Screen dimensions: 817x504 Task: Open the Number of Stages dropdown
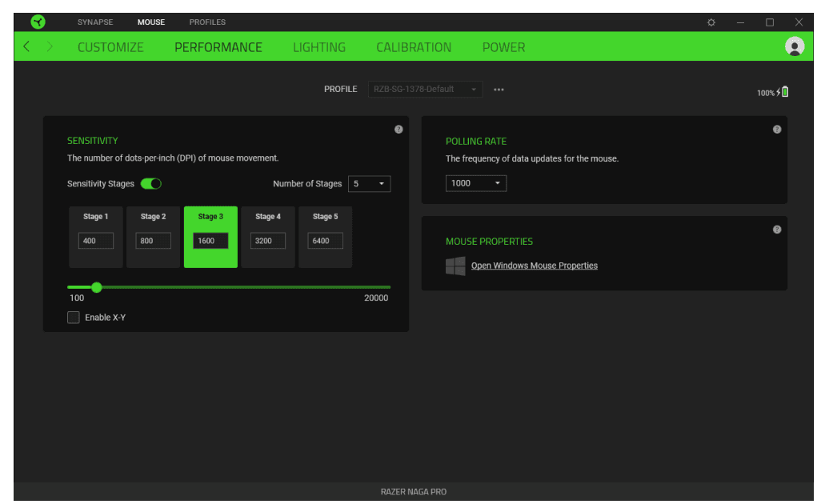click(x=369, y=183)
